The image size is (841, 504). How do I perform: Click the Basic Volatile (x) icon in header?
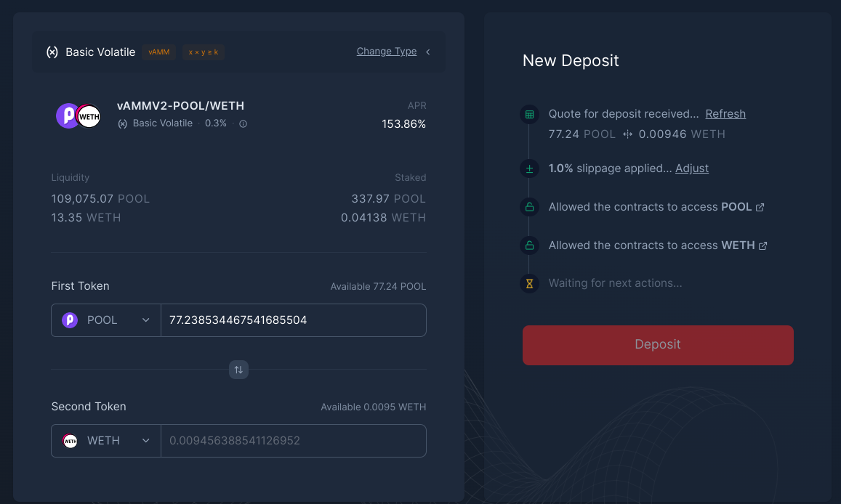(52, 52)
